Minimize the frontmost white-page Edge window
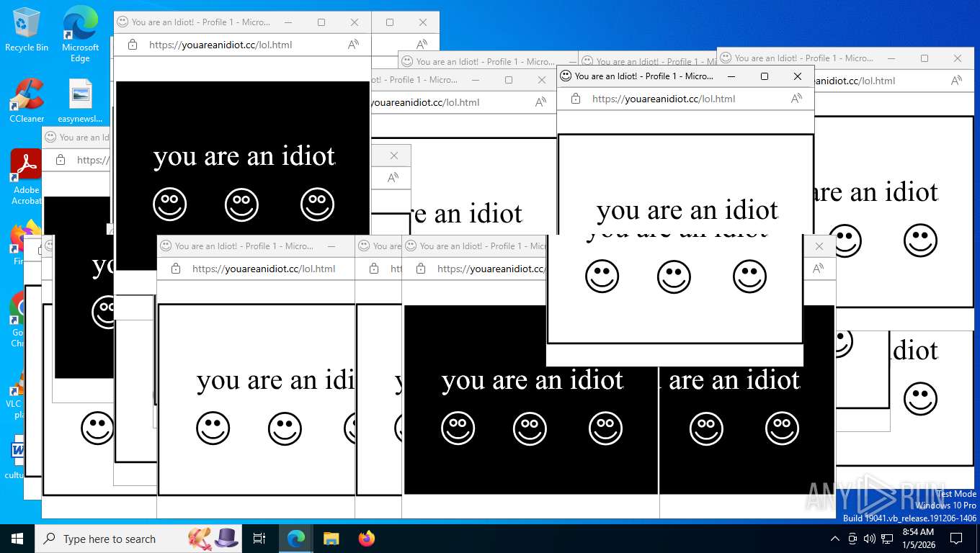Screen dimensions: 980x553 coord(731,76)
